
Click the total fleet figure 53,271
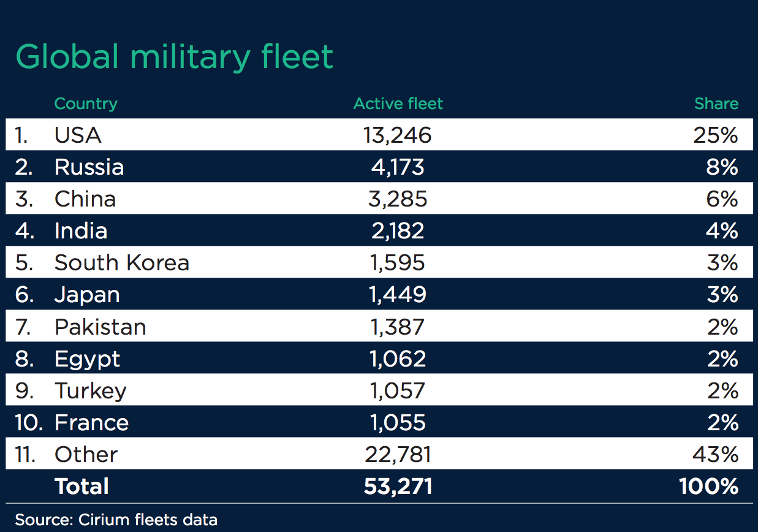[x=398, y=486]
